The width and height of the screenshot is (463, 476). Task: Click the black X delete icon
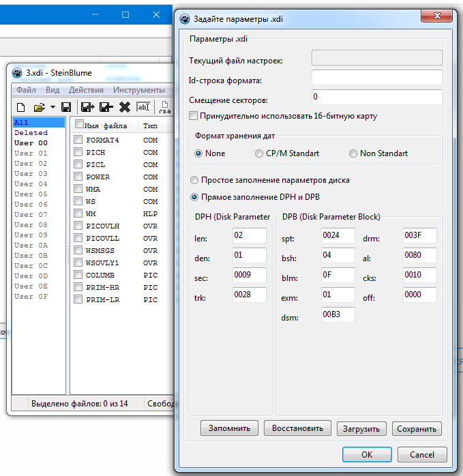tap(125, 107)
